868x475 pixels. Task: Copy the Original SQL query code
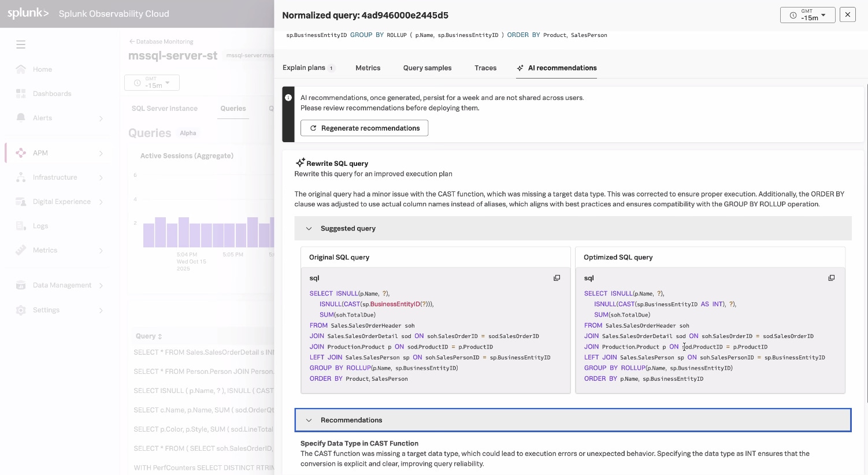point(557,278)
